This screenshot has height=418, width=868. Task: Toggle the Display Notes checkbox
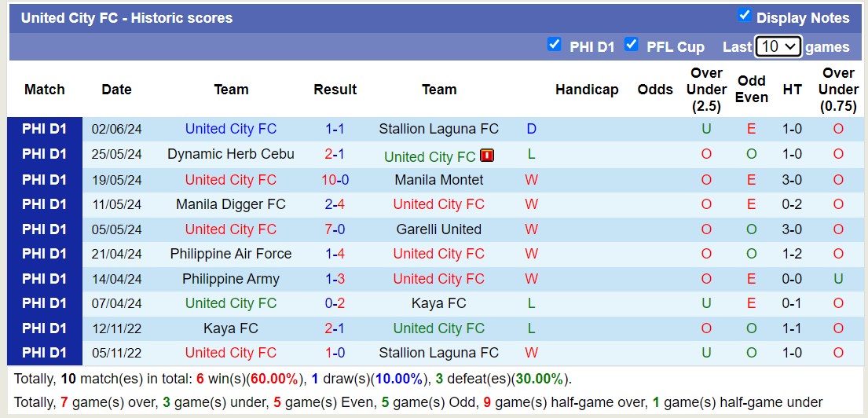click(x=744, y=16)
